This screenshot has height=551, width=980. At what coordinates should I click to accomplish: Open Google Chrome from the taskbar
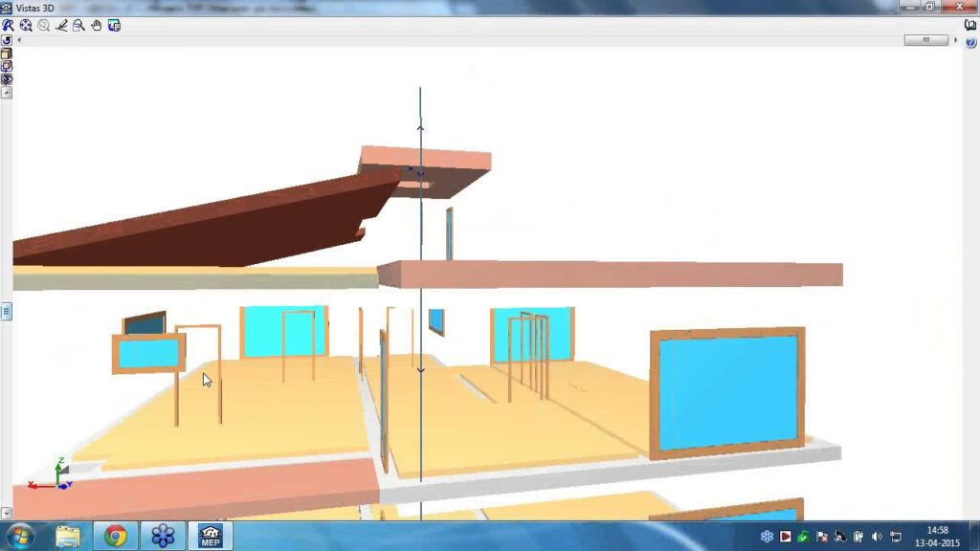point(116,536)
